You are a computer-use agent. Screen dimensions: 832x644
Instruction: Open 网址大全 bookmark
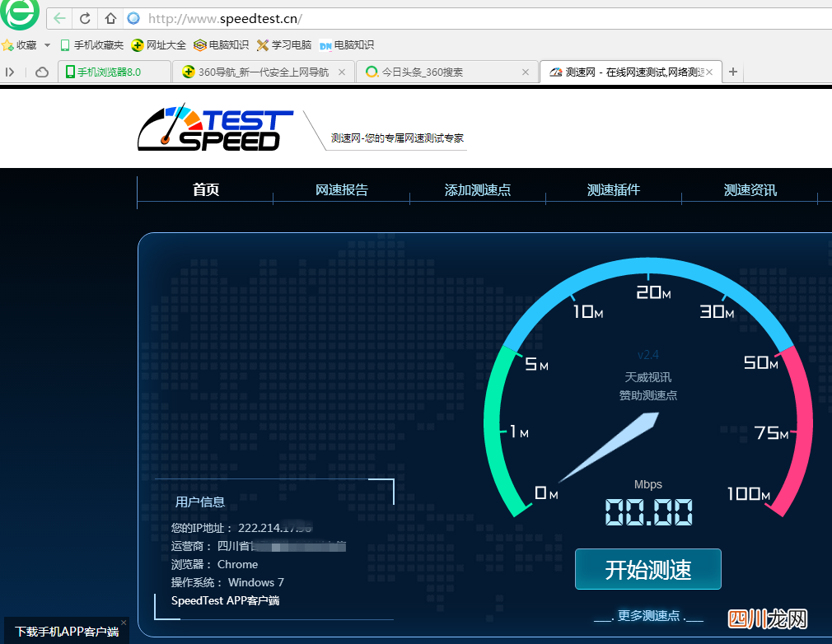point(159,45)
